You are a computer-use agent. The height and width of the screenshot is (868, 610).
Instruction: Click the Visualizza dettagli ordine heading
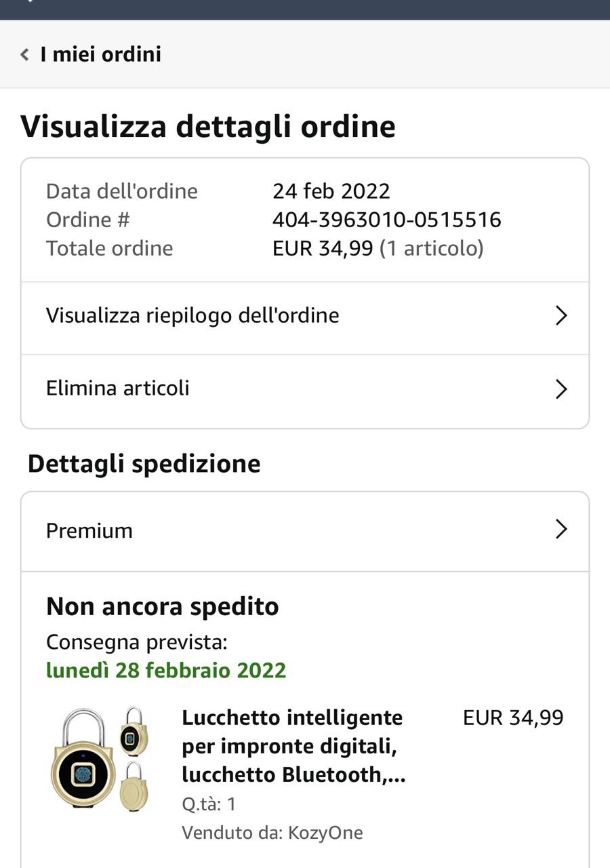(x=208, y=127)
